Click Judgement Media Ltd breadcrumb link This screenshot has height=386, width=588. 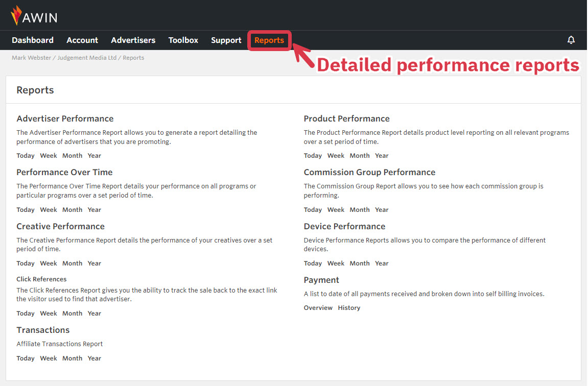(x=87, y=58)
